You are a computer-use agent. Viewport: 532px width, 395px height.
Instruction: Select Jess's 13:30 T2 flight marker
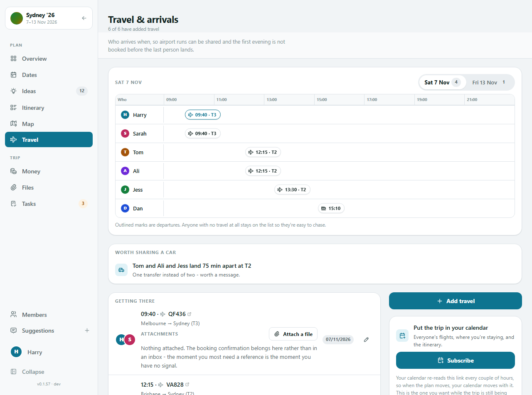[x=292, y=190]
